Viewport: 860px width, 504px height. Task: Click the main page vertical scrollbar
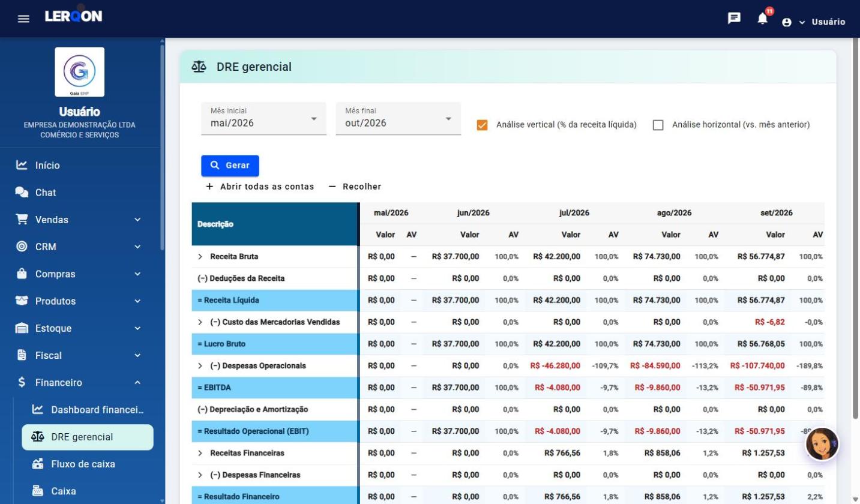(x=856, y=228)
